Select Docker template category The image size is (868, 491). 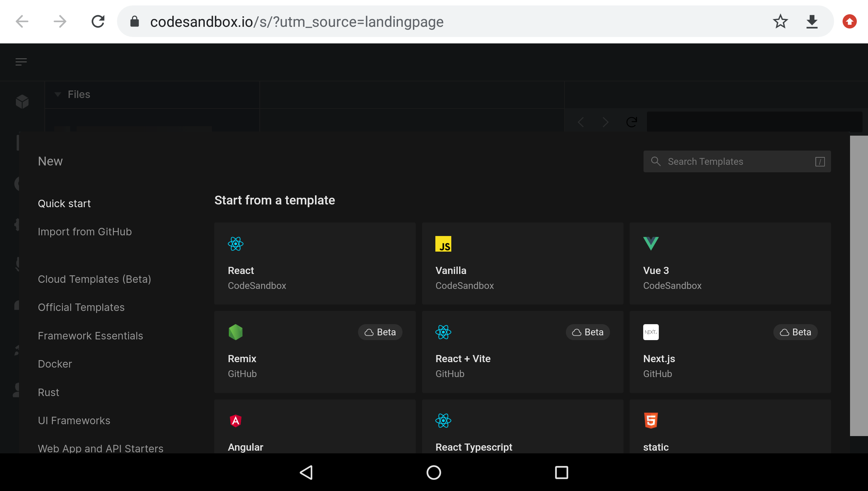(x=55, y=364)
